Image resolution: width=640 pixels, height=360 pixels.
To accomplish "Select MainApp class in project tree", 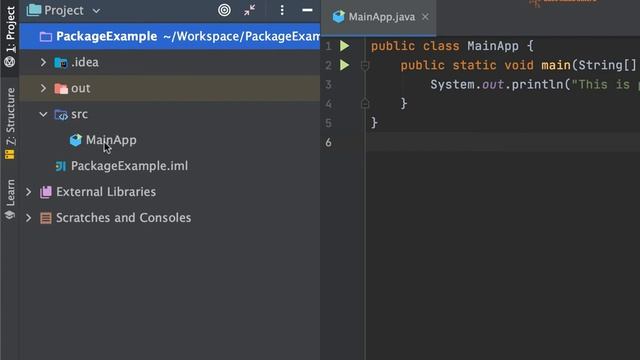I will click(111, 140).
